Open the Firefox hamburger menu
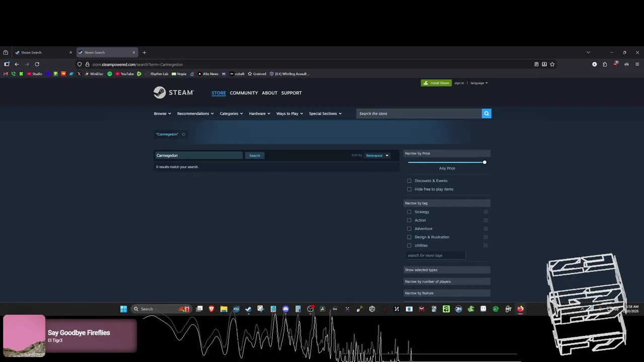Image resolution: width=644 pixels, height=362 pixels. click(x=637, y=64)
